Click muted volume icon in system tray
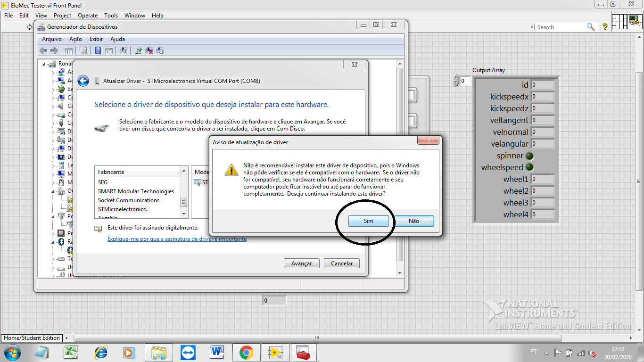Viewport: 644px width, 362px height. coord(592,353)
